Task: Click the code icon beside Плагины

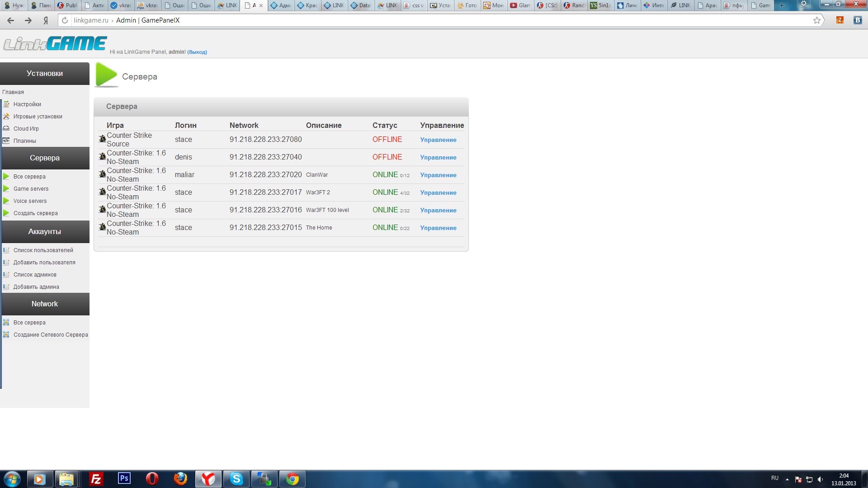Action: point(6,141)
